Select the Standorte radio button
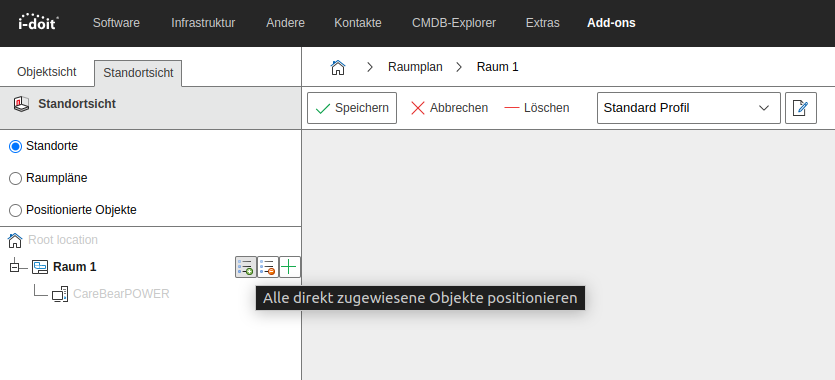 click(15, 146)
